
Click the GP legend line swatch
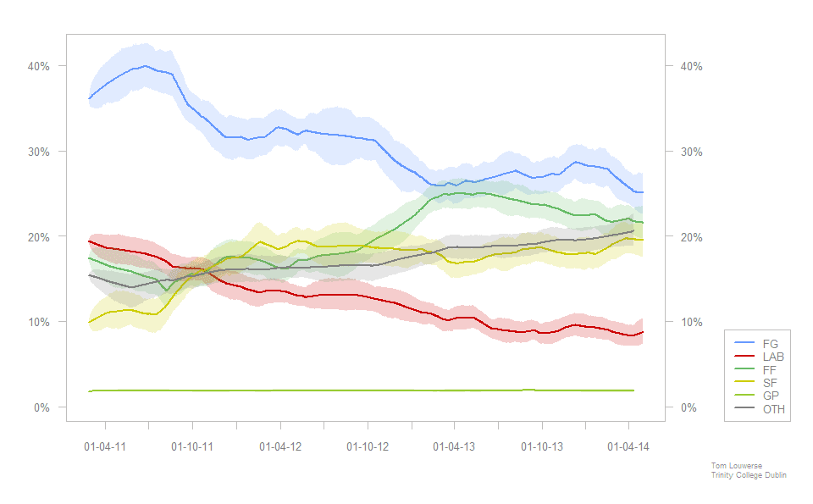click(x=744, y=396)
